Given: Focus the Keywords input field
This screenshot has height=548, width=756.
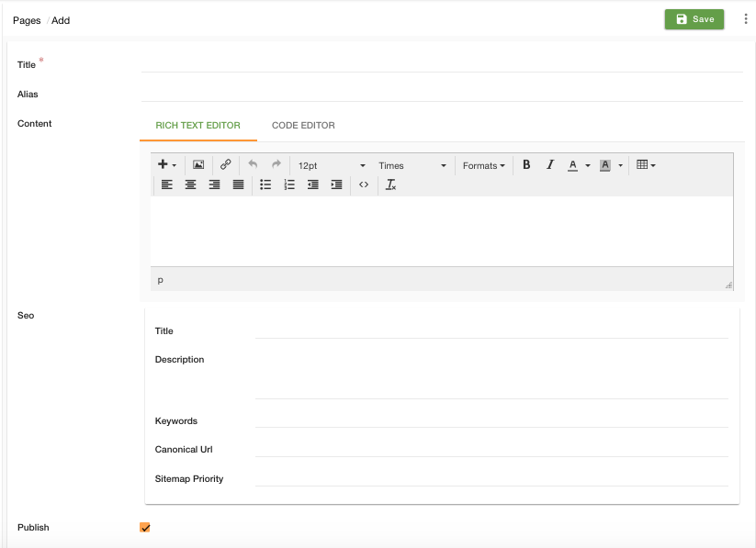Looking at the screenshot, I should click(491, 419).
